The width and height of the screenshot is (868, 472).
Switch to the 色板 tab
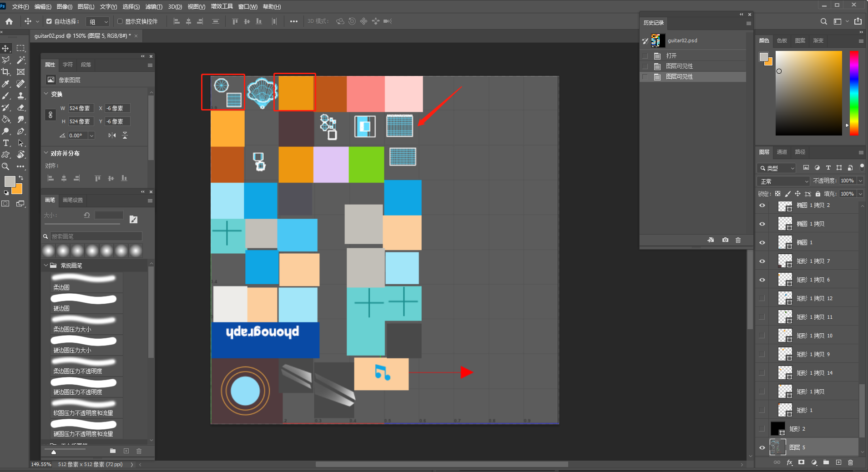tap(782, 40)
